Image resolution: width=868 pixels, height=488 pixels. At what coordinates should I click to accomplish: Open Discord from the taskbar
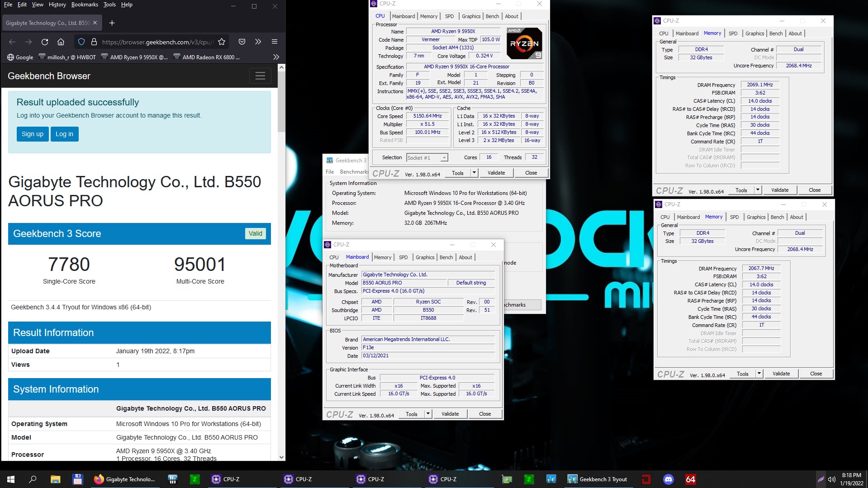click(x=668, y=479)
